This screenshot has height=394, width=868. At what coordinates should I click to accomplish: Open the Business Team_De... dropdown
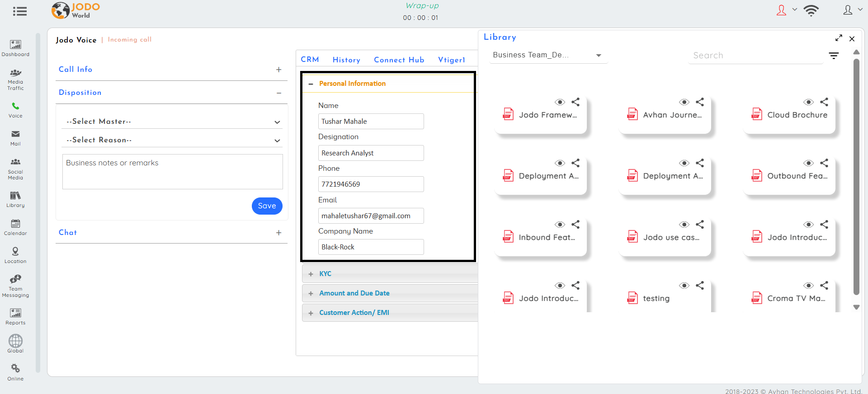[x=548, y=55]
